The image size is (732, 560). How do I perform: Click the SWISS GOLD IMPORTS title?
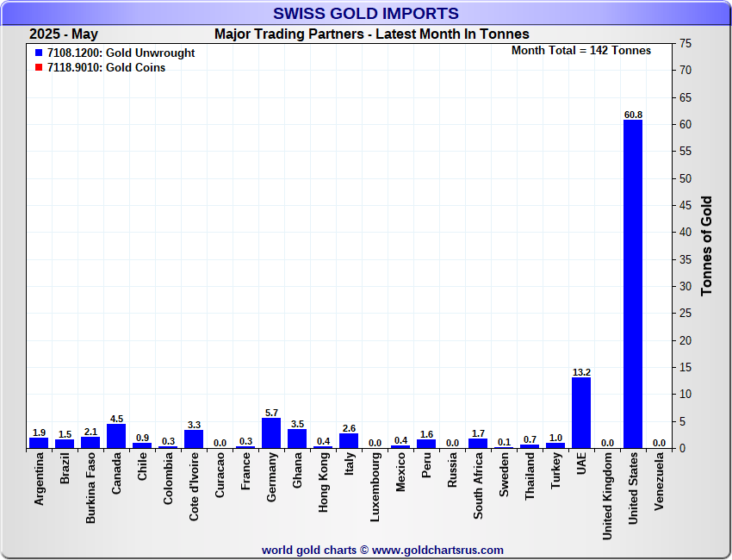coord(366,14)
